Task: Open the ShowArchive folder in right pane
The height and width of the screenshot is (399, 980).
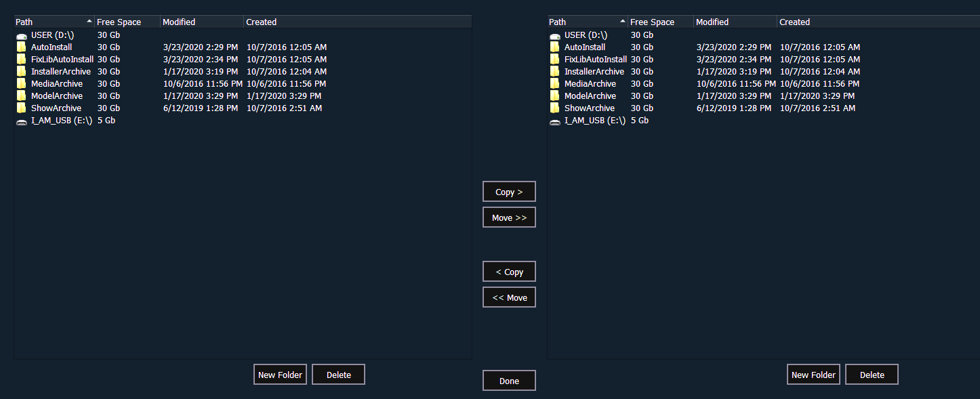Action: [x=590, y=108]
